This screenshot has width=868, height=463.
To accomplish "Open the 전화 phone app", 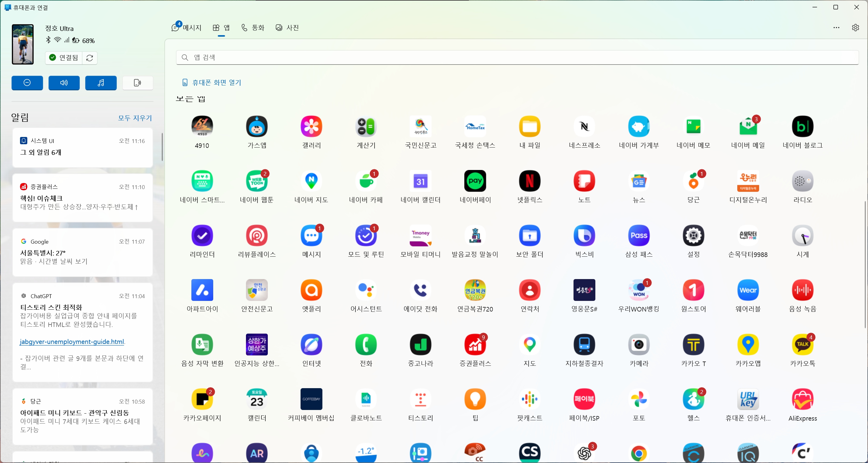I will coord(366,345).
